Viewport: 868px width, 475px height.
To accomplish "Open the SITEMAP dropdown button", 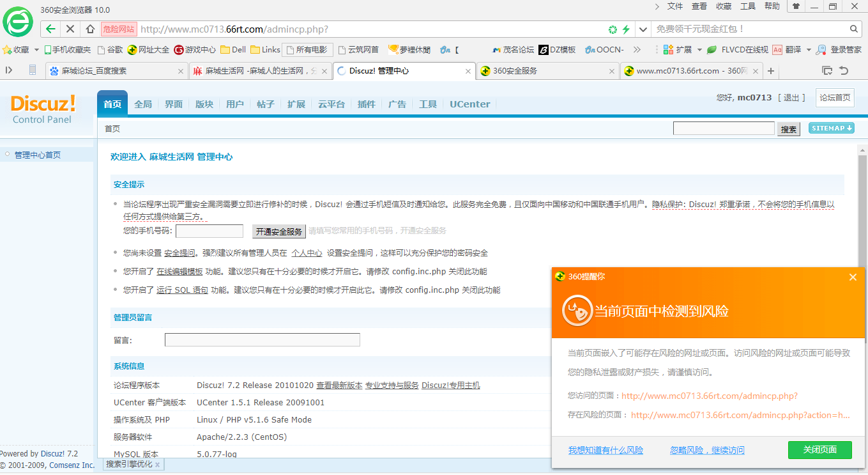I will [x=831, y=128].
